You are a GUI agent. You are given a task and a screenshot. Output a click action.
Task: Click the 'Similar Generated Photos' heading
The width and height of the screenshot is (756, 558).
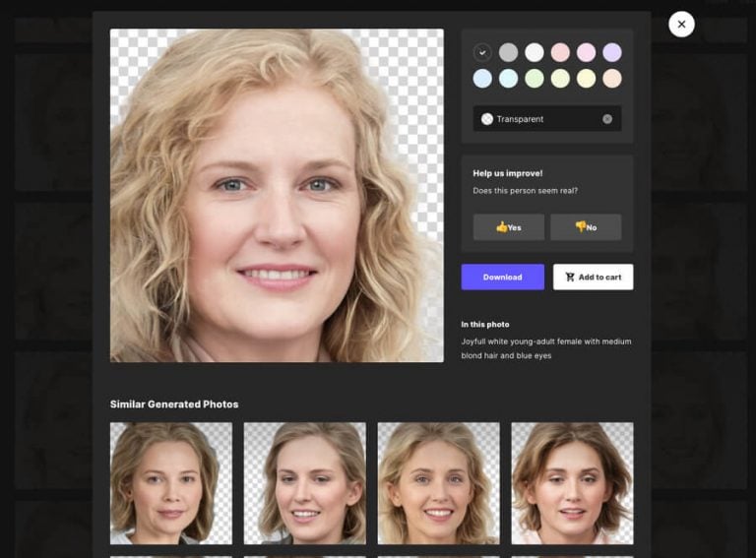(x=174, y=404)
